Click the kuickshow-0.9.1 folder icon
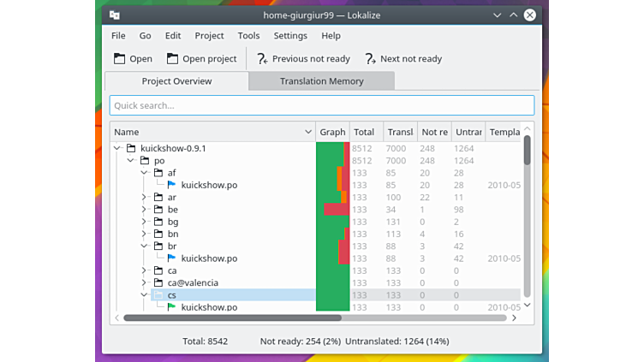Screen dimensions: 644x362 (131, 148)
